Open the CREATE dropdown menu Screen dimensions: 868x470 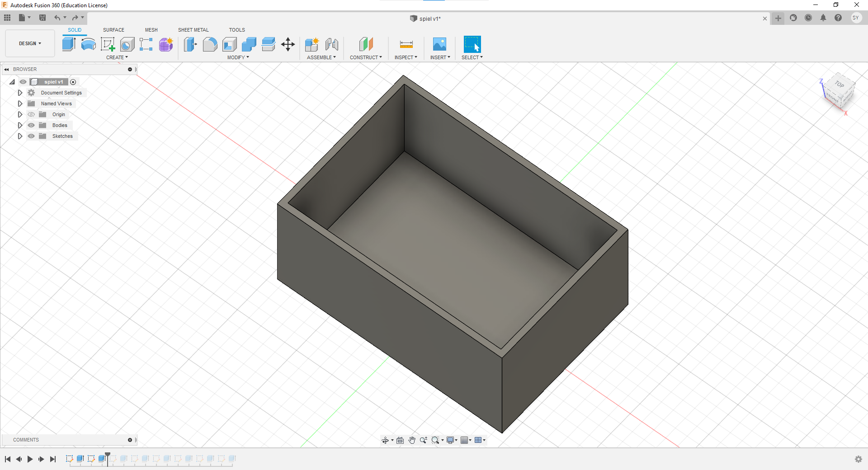(117, 57)
